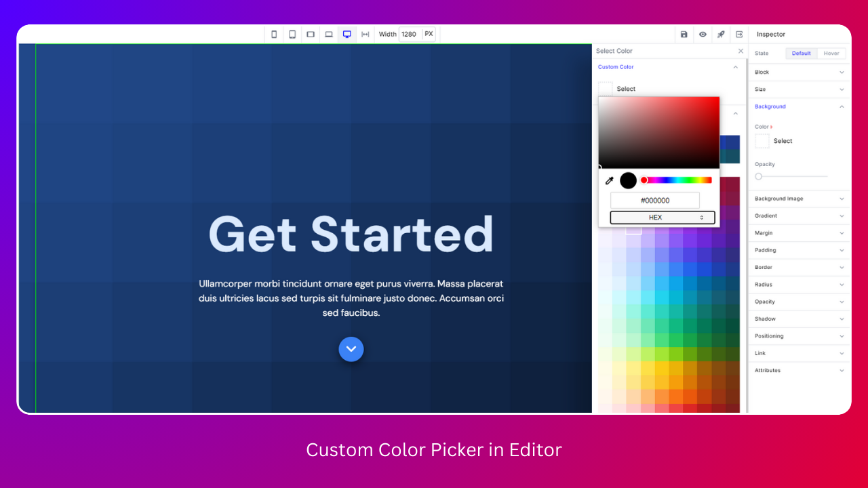Open the Padding section in Inspector
Image resolution: width=868 pixels, height=488 pixels.
799,250
